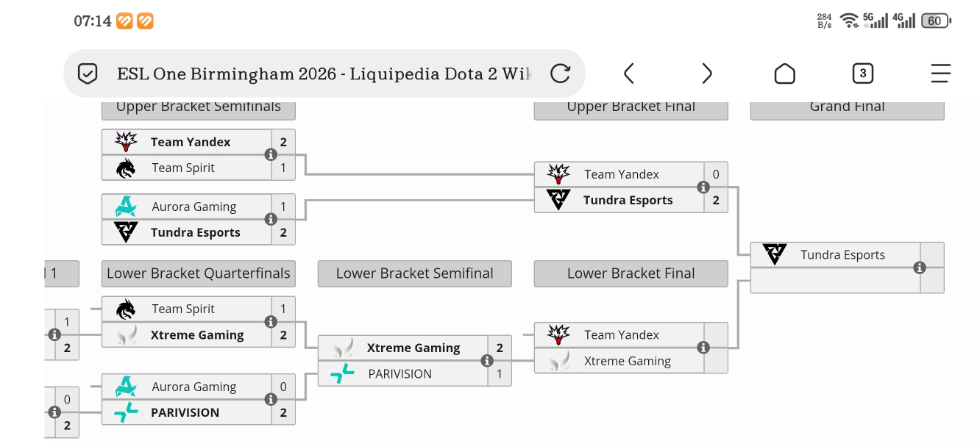Open Grand Final match info icon
Viewport: 980px width, 441px height.
point(920,268)
